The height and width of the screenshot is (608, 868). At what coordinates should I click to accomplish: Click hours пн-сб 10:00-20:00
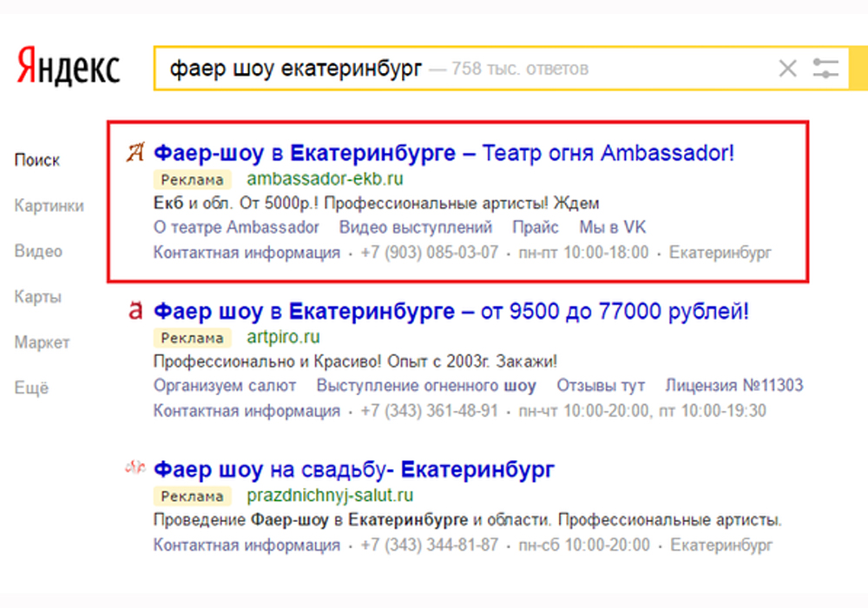point(584,545)
